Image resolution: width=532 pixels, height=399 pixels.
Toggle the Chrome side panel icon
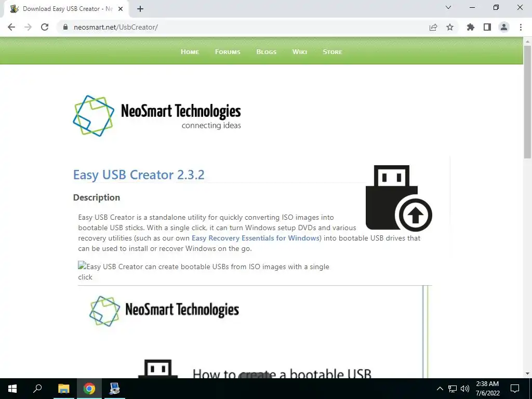pyautogui.click(x=487, y=27)
